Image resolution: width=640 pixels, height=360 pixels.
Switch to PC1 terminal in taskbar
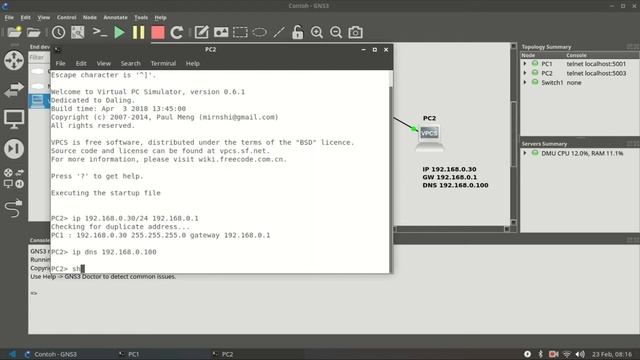pyautogui.click(x=129, y=354)
